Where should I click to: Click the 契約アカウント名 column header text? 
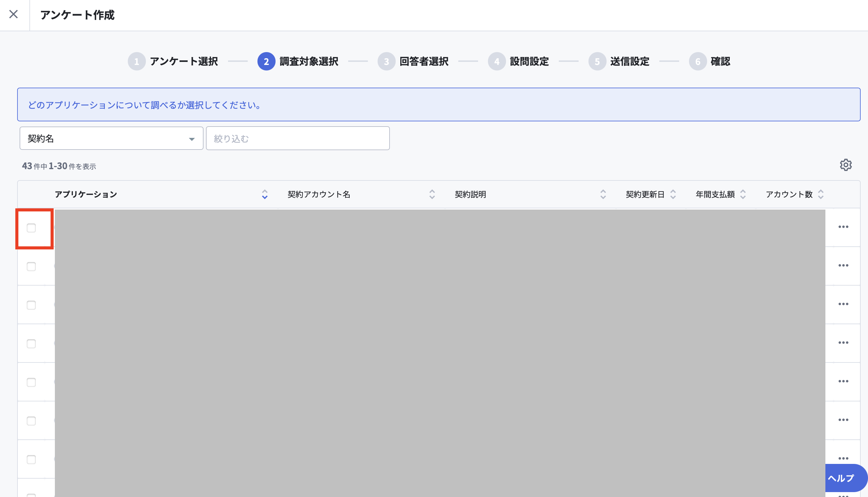[319, 194]
